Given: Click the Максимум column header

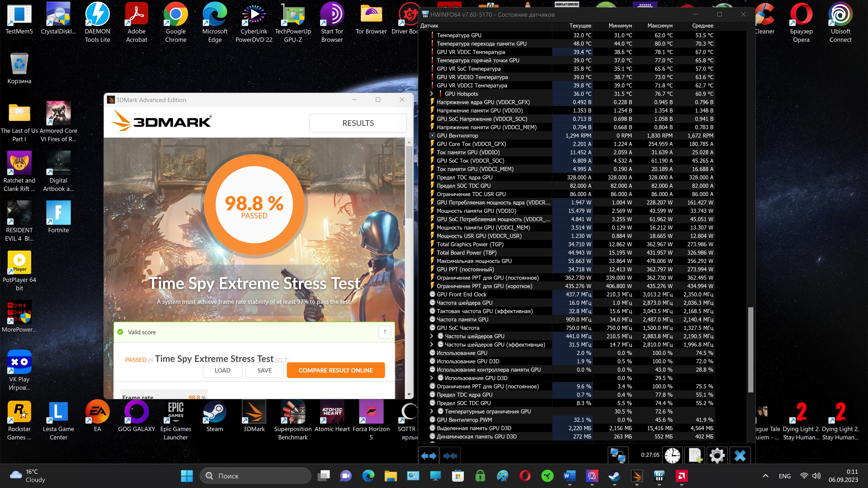Looking at the screenshot, I should point(659,26).
